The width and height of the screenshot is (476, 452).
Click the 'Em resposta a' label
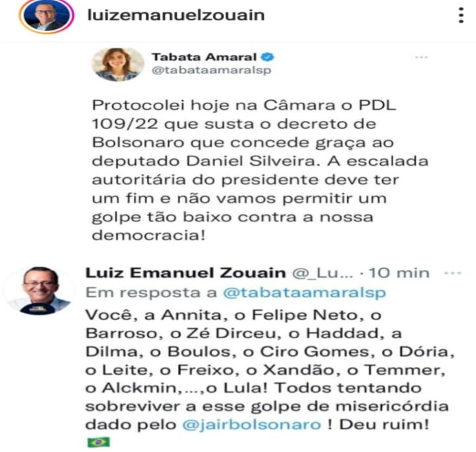click(151, 293)
